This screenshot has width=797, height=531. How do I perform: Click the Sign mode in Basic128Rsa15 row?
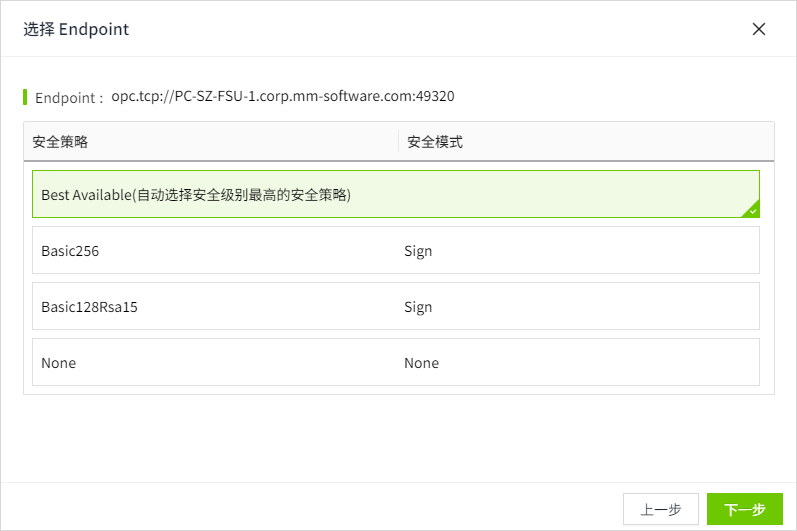point(418,307)
